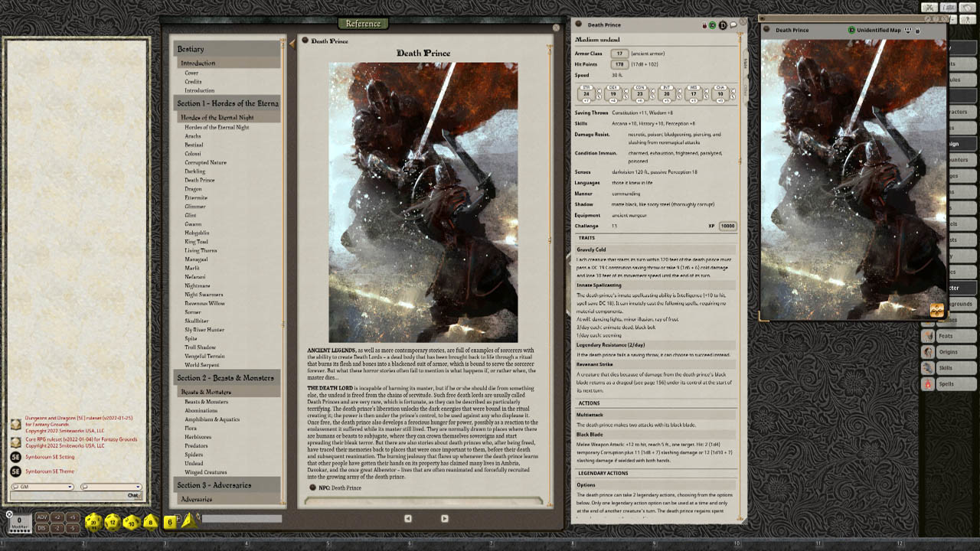
Task: Roll the d12 die
Action: [x=111, y=521]
